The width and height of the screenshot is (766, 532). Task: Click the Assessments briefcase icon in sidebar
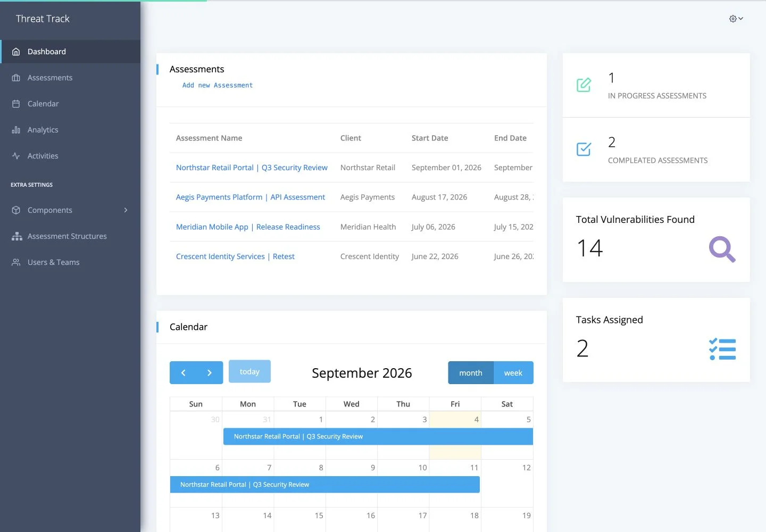(x=16, y=78)
